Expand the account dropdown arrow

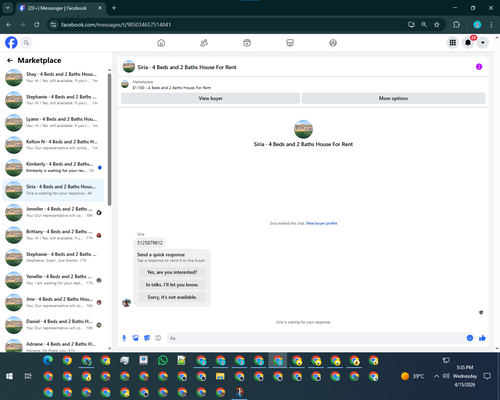(483, 43)
